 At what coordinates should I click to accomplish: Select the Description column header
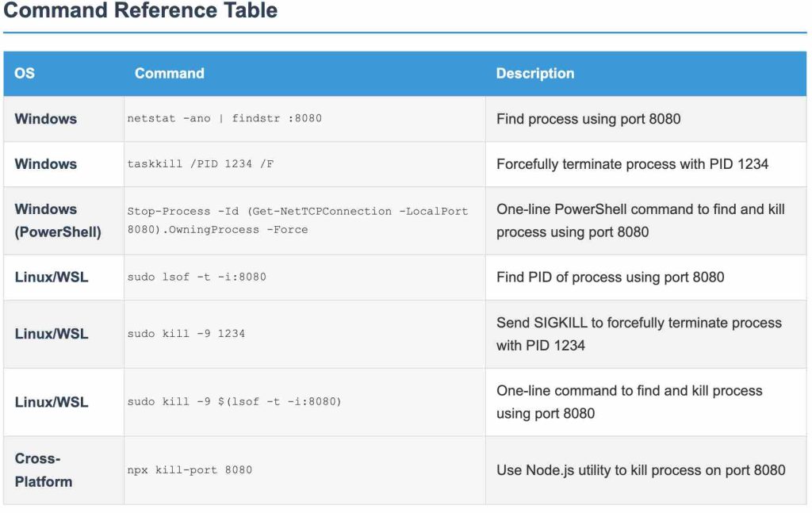(534, 74)
